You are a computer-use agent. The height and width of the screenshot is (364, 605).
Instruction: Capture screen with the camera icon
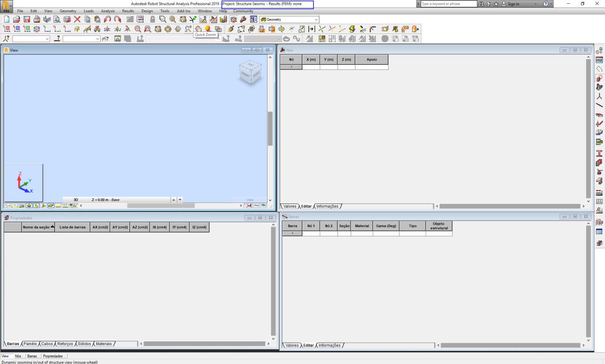[67, 20]
